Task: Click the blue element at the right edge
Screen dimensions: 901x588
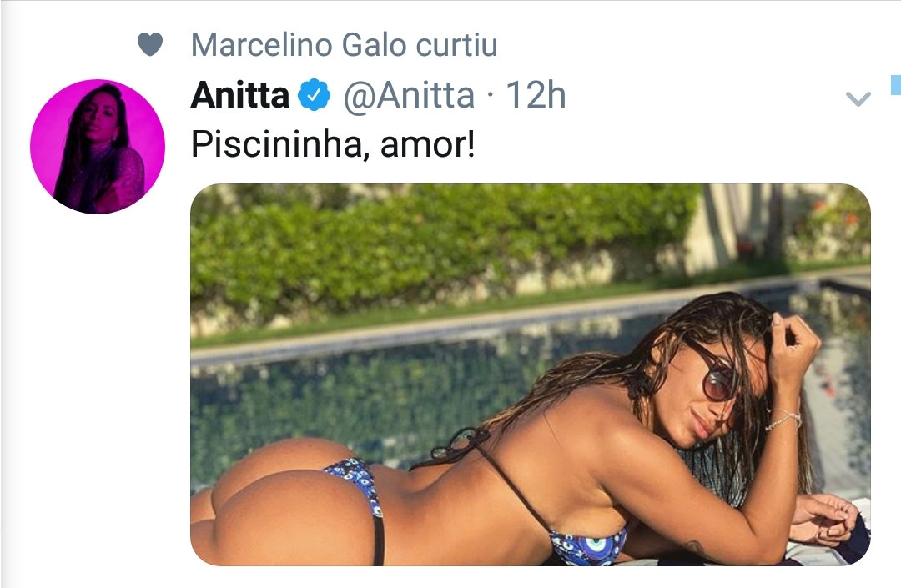Action: point(896,85)
